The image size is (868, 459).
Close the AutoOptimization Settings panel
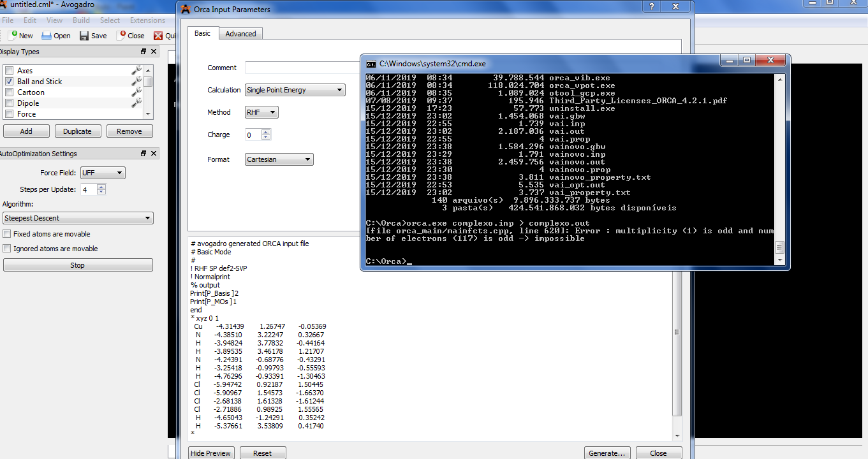pyautogui.click(x=154, y=154)
